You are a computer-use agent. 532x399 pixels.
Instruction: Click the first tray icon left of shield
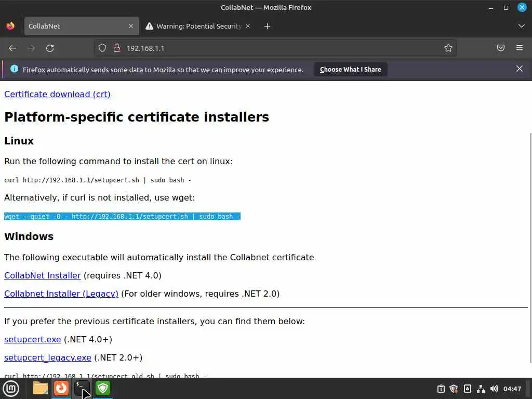click(x=441, y=389)
